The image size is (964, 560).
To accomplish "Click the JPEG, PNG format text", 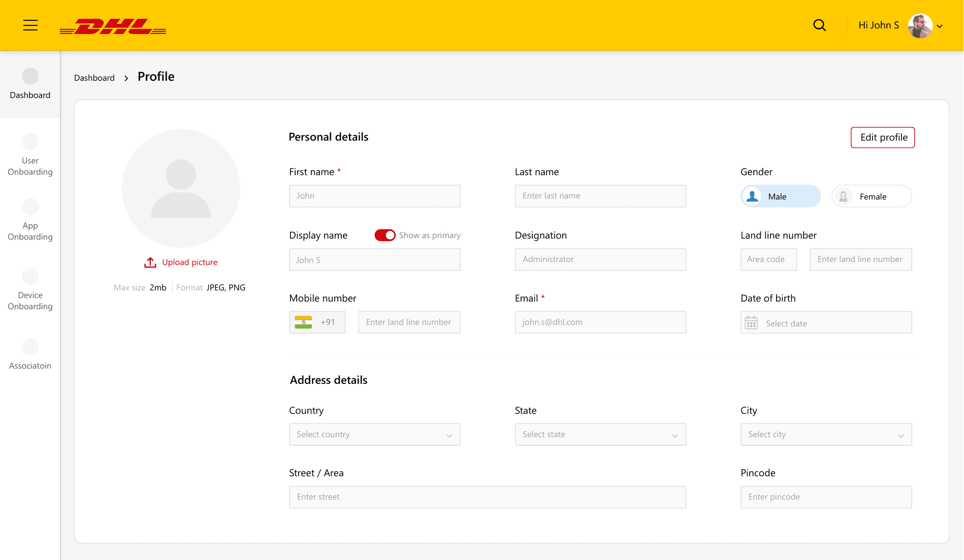I will click(x=226, y=287).
